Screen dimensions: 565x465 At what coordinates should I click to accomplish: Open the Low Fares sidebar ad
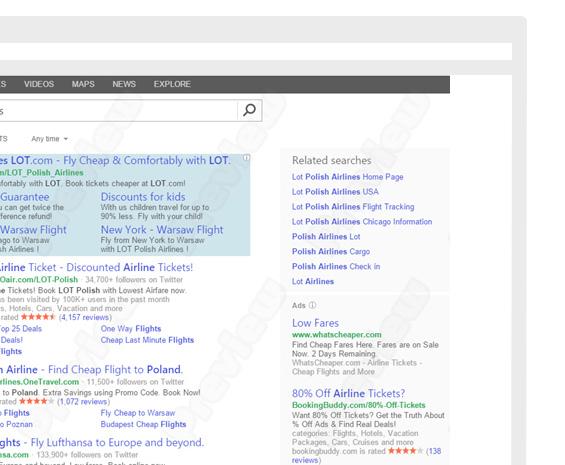[315, 323]
